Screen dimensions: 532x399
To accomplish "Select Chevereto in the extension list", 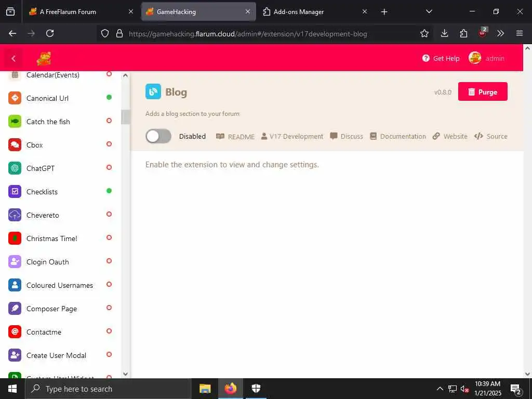I will (60, 215).
